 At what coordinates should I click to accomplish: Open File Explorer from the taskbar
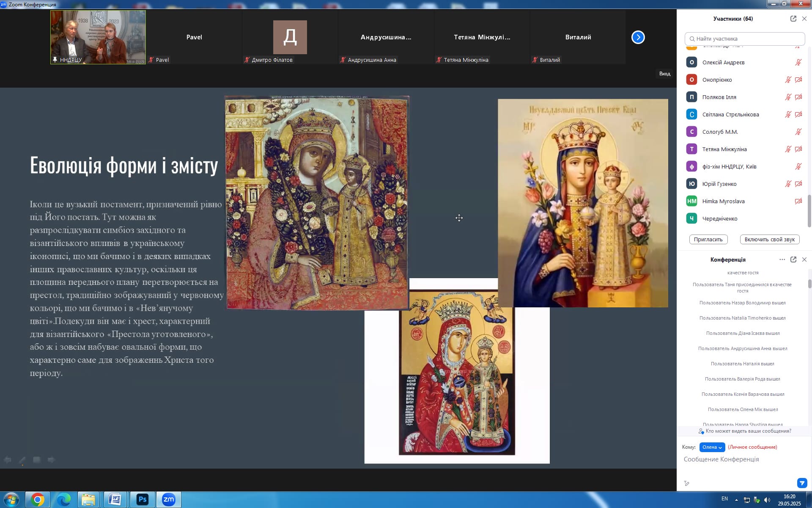point(88,500)
